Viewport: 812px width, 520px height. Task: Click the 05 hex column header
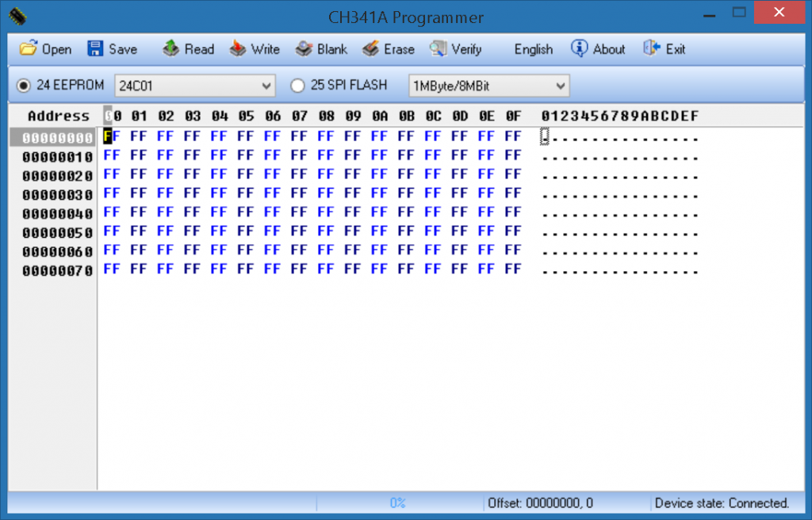pyautogui.click(x=246, y=116)
